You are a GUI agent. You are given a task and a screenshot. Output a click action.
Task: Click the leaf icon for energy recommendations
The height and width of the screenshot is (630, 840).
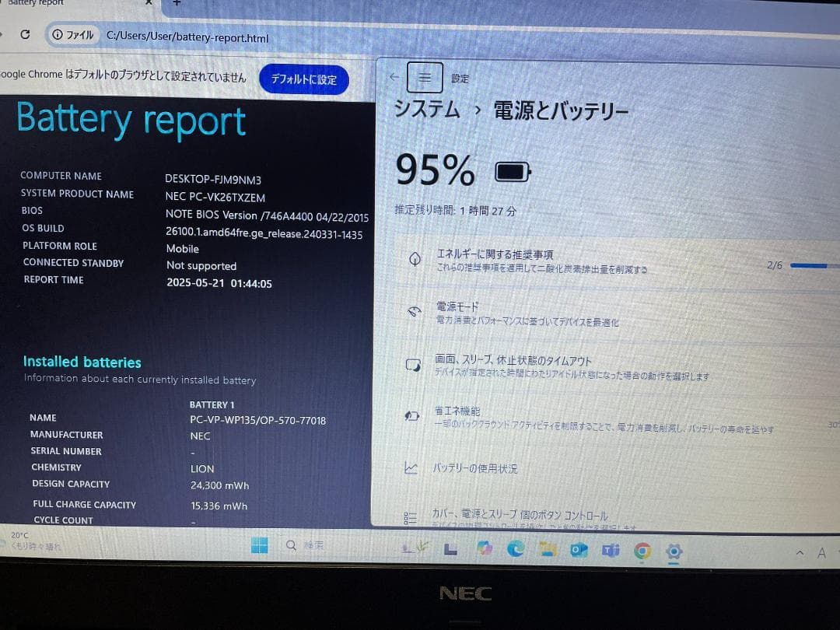click(x=415, y=259)
